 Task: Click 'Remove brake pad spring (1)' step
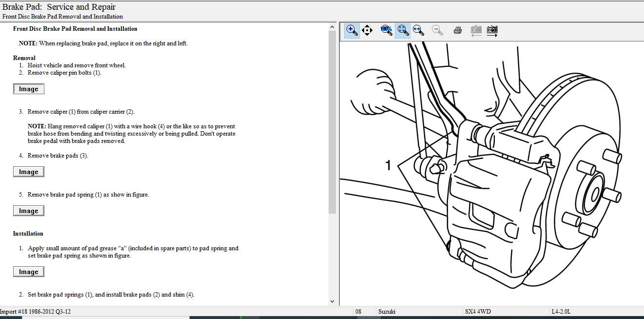(88, 195)
